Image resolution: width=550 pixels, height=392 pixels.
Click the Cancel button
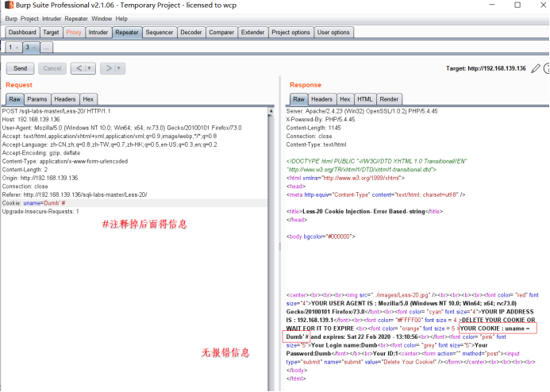(52, 68)
